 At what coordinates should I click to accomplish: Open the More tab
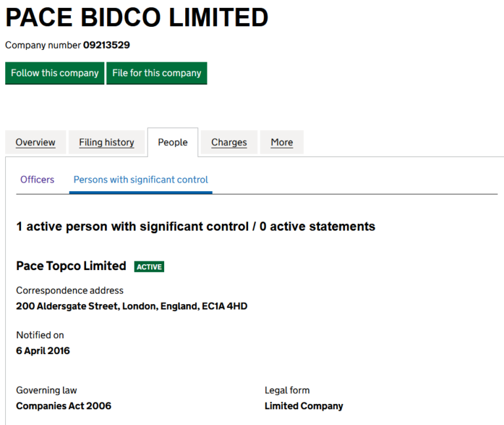(282, 143)
